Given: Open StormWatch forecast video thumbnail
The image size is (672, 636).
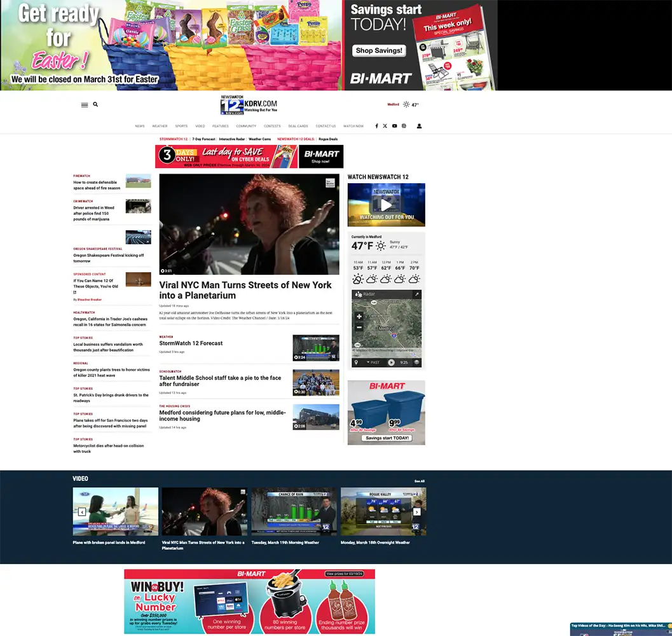Looking at the screenshot, I should point(316,348).
